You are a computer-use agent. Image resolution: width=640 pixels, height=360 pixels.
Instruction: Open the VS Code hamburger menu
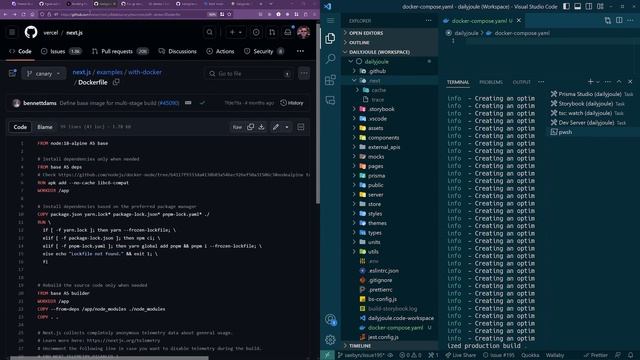click(x=330, y=20)
